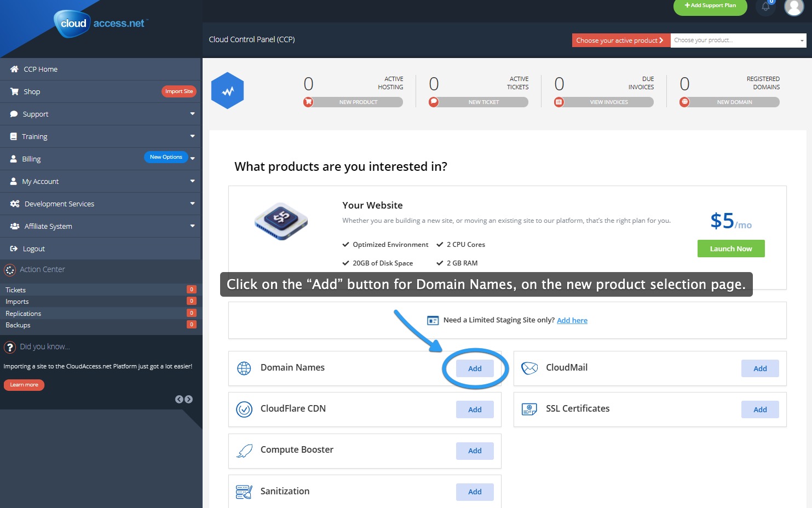The image size is (812, 508).
Task: Click the CloudMail envelope icon
Action: pyautogui.click(x=529, y=368)
